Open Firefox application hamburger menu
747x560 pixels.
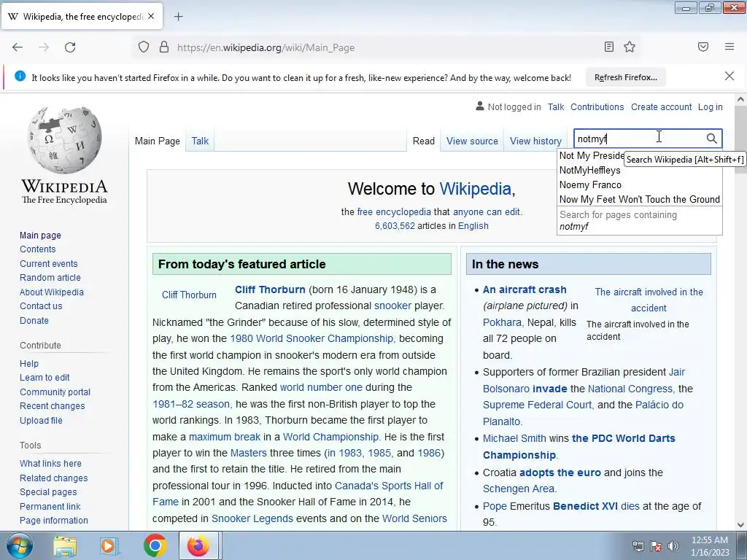click(729, 47)
